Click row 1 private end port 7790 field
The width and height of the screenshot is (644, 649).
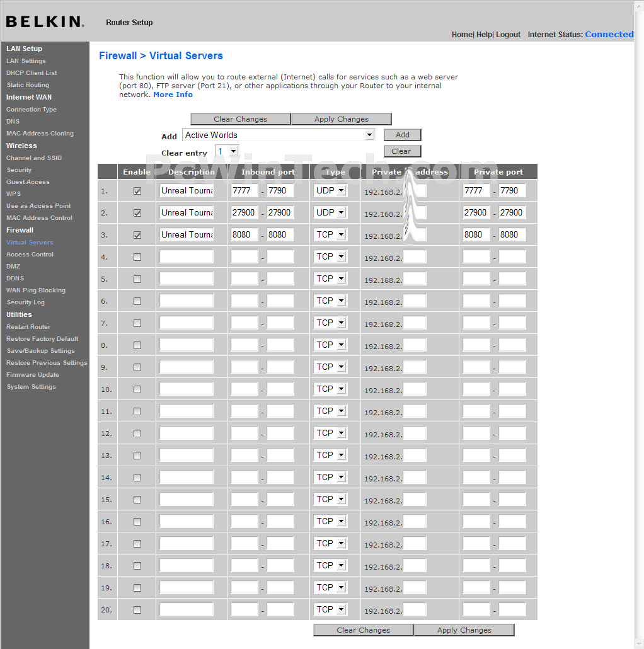(x=512, y=190)
